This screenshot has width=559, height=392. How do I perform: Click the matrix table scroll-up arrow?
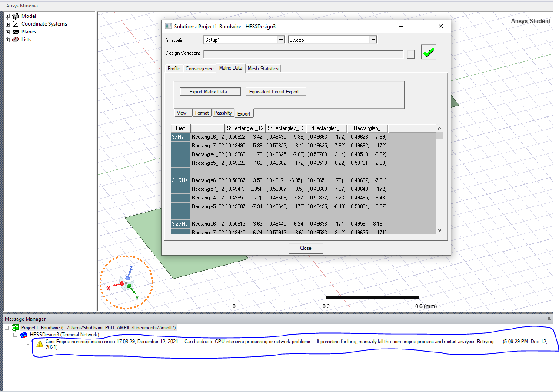[x=439, y=128]
